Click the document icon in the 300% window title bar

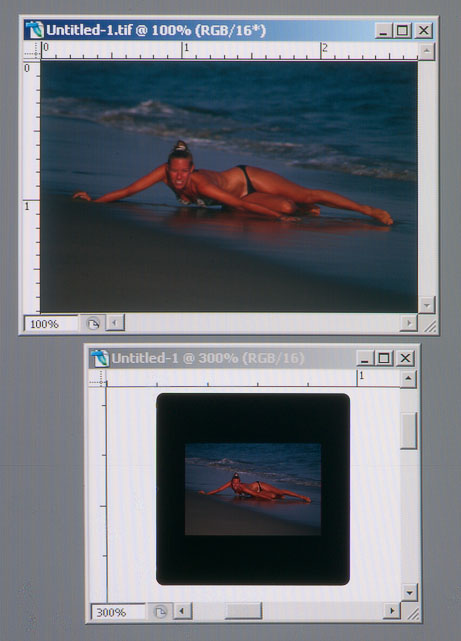(x=100, y=358)
